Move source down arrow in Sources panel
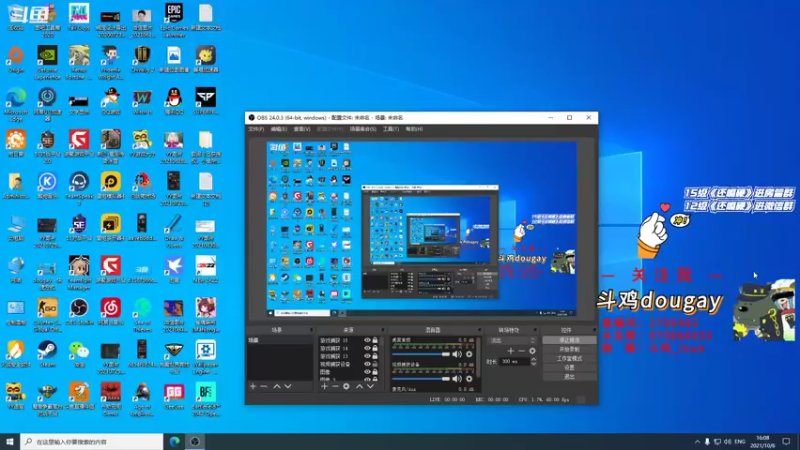Screen dimensions: 800x450 (x=370, y=387)
